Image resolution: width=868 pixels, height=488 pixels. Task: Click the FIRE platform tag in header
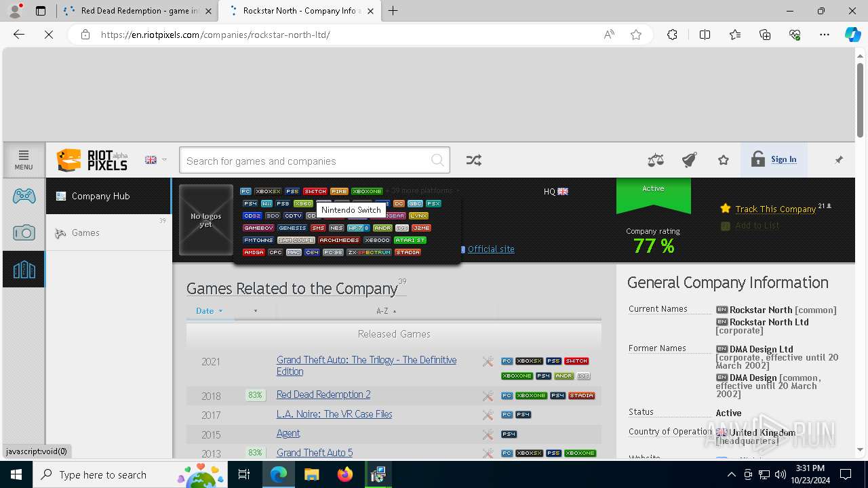point(339,191)
